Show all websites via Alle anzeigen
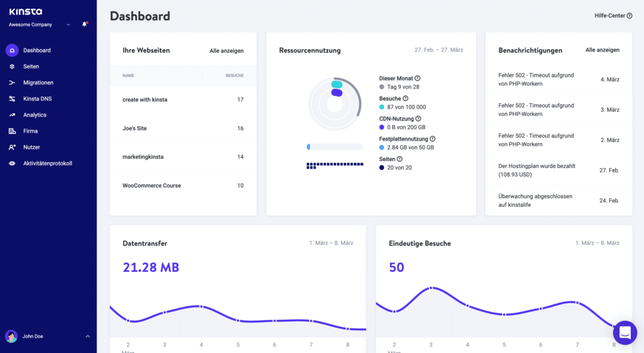 226,50
